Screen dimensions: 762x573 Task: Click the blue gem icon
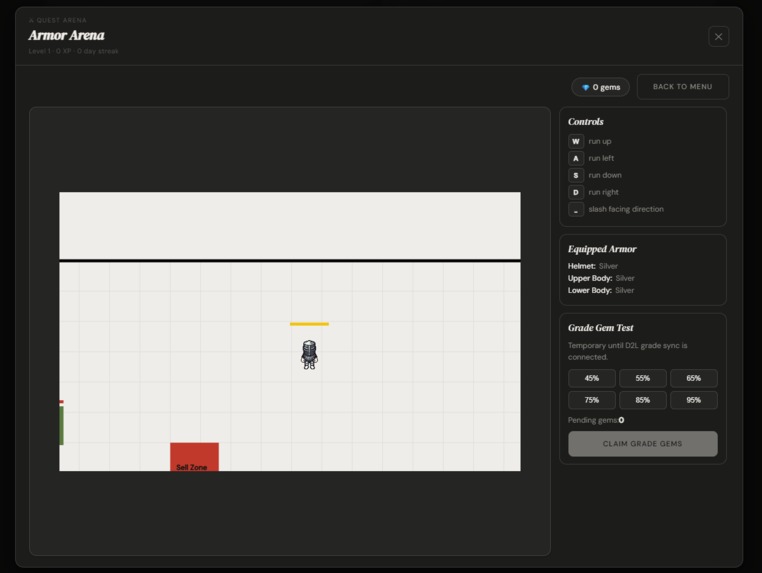[586, 87]
